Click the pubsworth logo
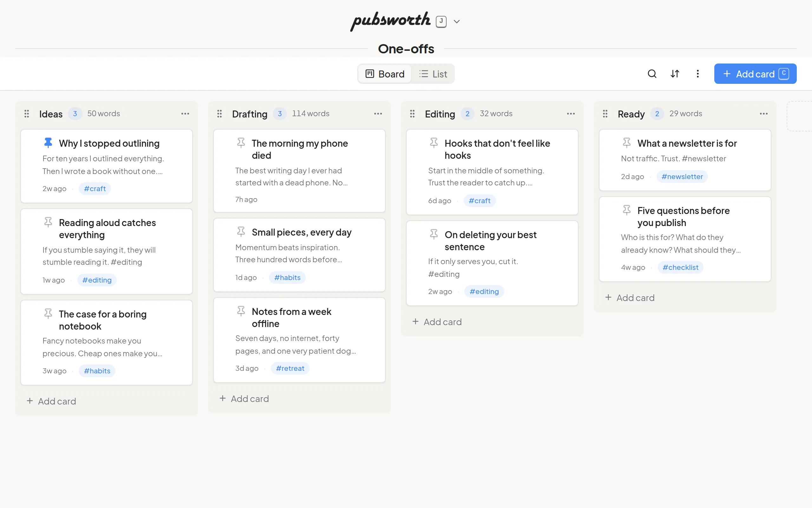812x508 pixels. (x=390, y=21)
